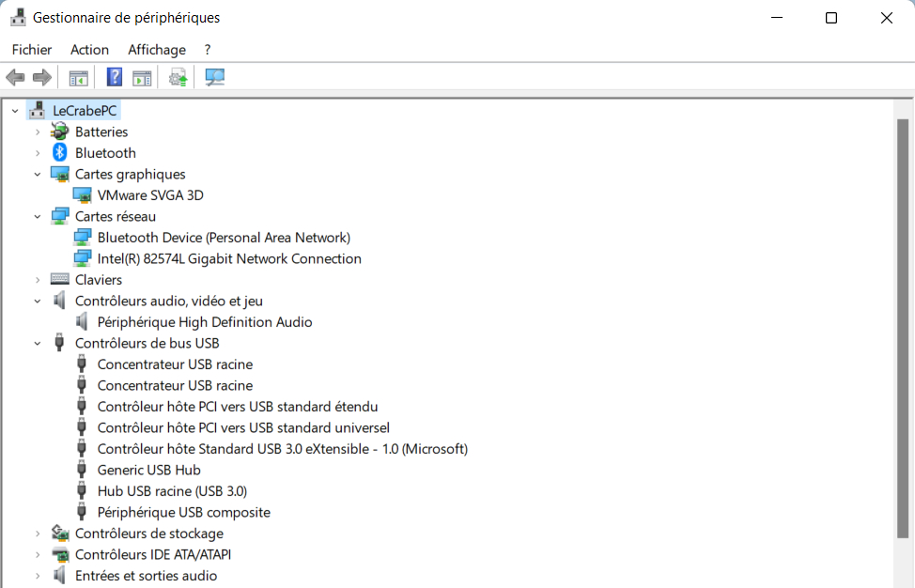Open the Help toolbar icon
Viewport: 915px width, 588px height.
(x=115, y=77)
